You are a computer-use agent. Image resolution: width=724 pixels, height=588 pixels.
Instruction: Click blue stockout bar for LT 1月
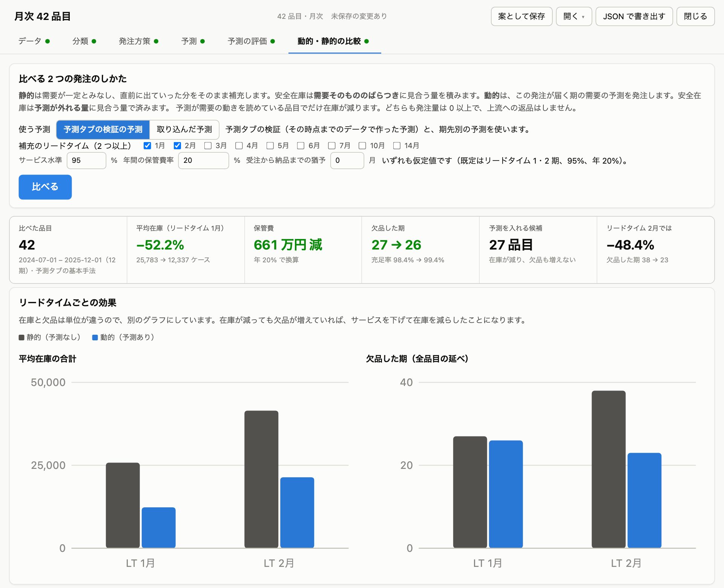tap(506, 494)
